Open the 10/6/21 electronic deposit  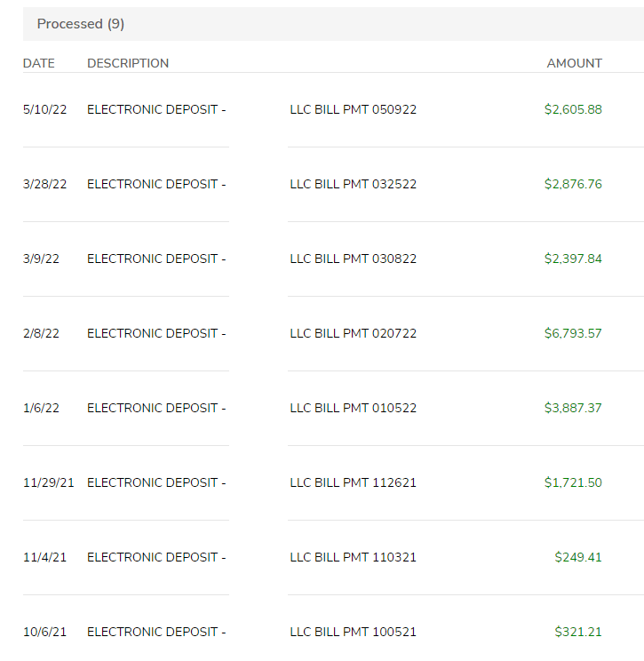coord(333,632)
